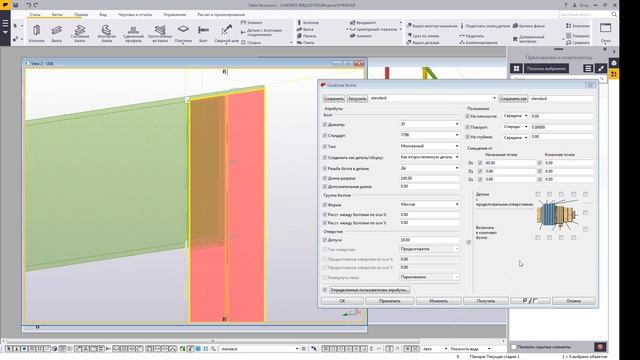
Task: Click the grid view icon in side panel
Action: pos(516,69)
